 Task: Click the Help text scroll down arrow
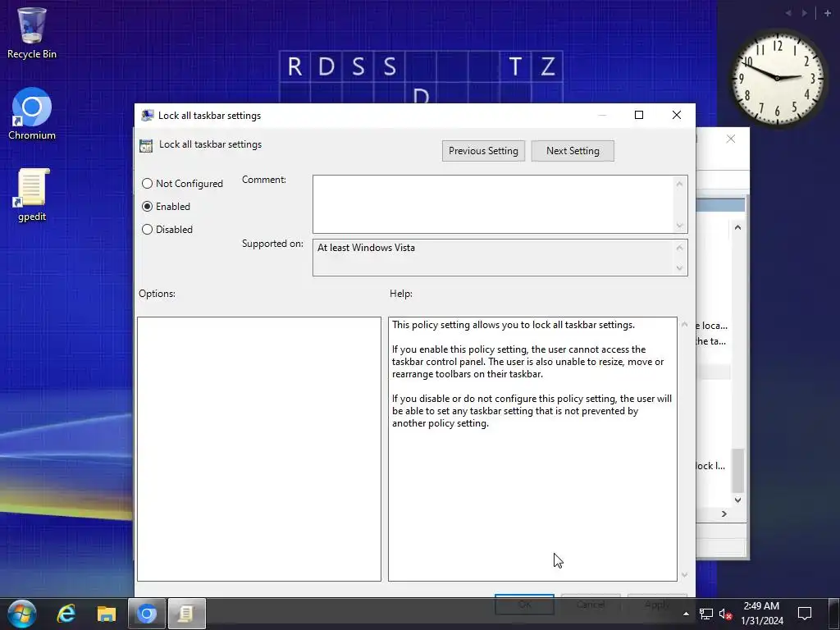[684, 575]
